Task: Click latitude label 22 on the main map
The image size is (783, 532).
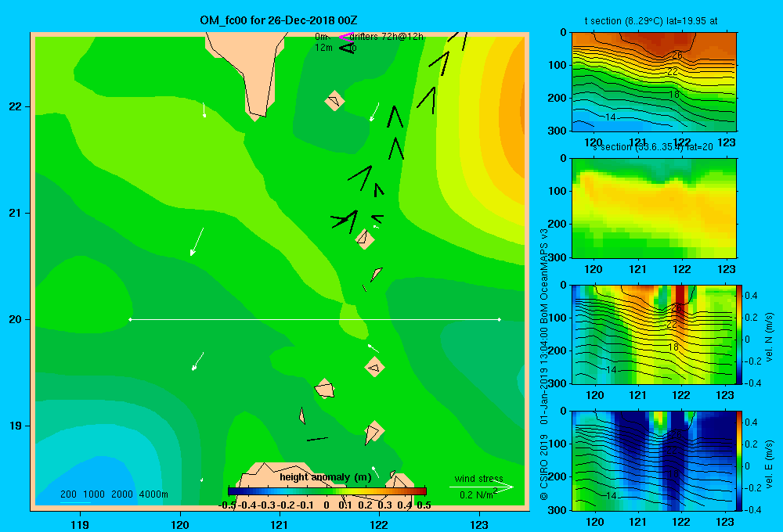Action: [x=16, y=106]
